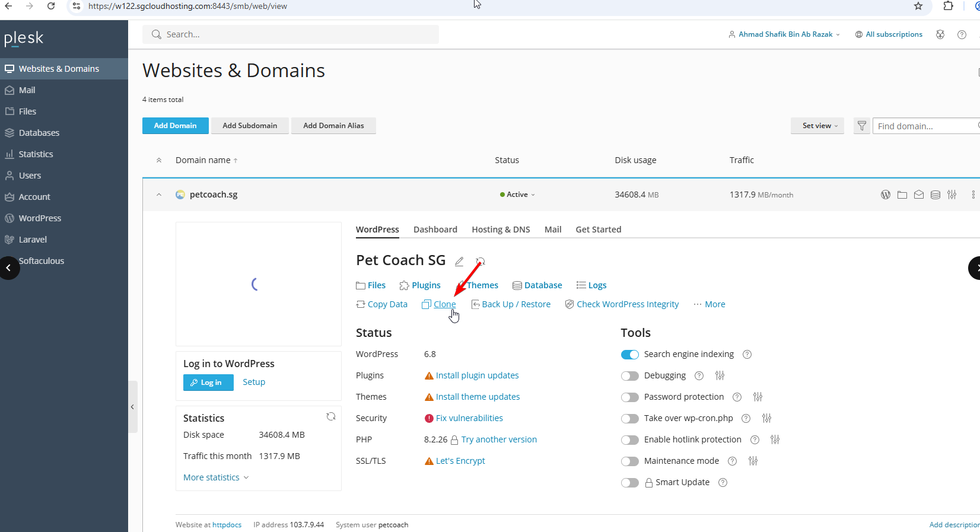
Task: Open file manager folder icon in petcoach.sg row
Action: 902,195
